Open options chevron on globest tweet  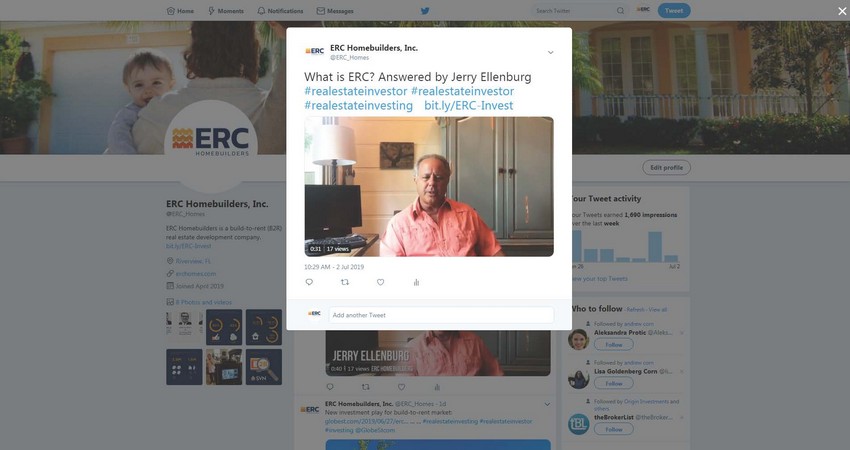click(x=547, y=404)
